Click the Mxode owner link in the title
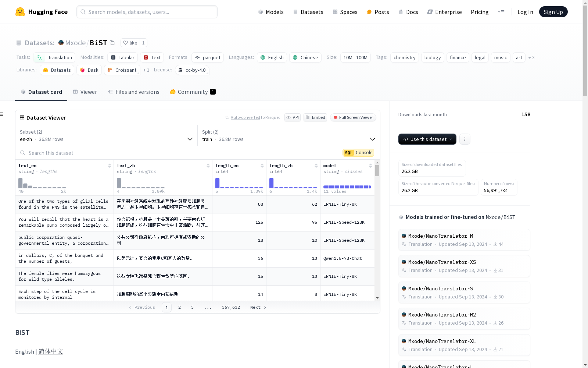 pos(75,43)
